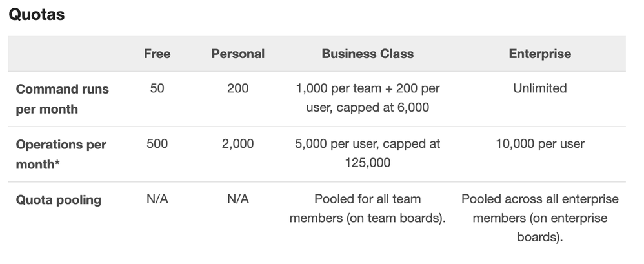This screenshot has height=264, width=644.
Task: Click the Operations per month* label
Action: pos(61,154)
